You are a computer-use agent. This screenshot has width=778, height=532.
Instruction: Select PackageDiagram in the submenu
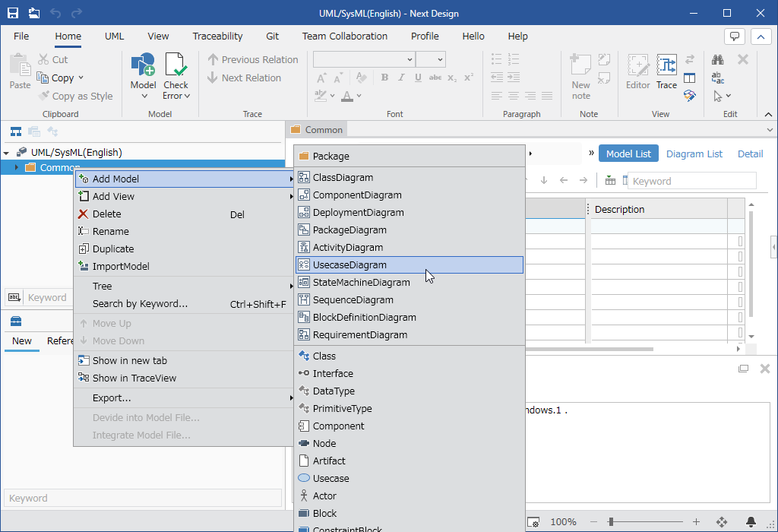pyautogui.click(x=410, y=230)
